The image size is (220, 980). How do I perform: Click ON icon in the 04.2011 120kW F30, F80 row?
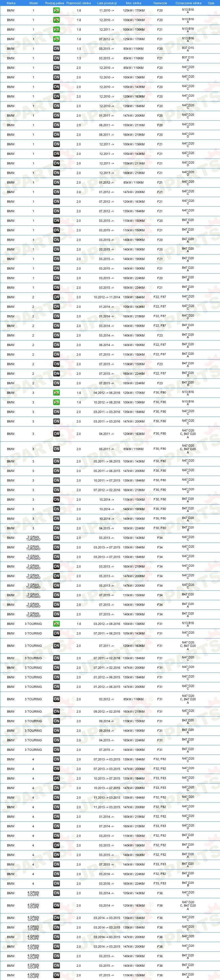tap(56, 434)
